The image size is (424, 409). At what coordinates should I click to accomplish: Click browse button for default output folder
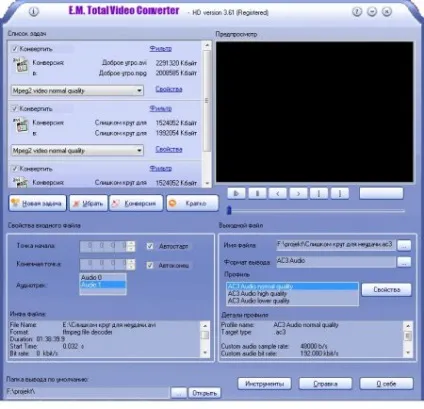pyautogui.click(x=179, y=393)
